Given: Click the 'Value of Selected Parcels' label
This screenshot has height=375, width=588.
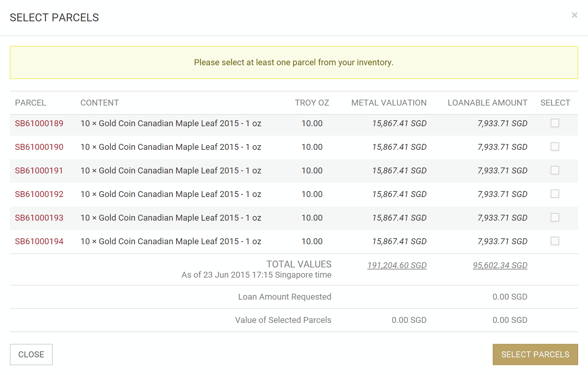Looking at the screenshot, I should click(283, 320).
